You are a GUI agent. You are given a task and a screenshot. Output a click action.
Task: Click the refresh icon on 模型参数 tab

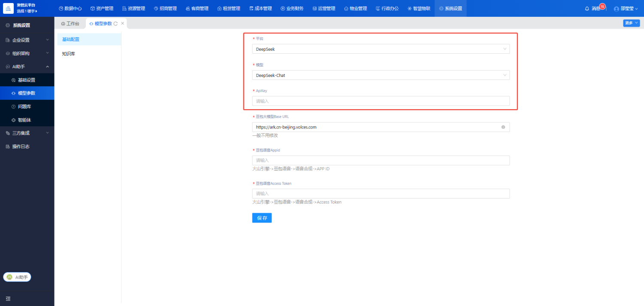pyautogui.click(x=115, y=24)
